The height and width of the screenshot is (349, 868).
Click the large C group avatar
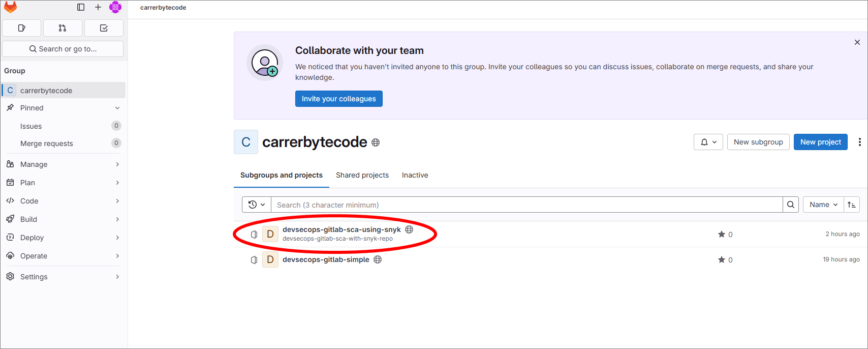pos(246,142)
